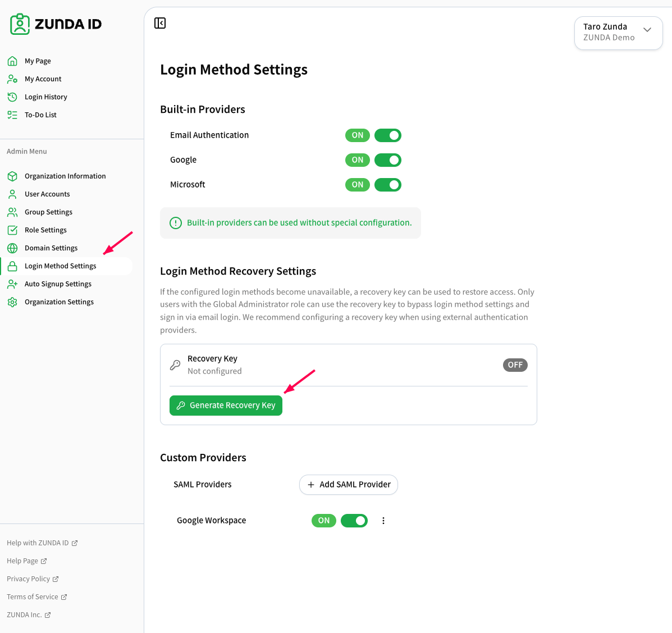Click the ZUNDA ID logo
Screen dimensions: 672x633
click(56, 24)
